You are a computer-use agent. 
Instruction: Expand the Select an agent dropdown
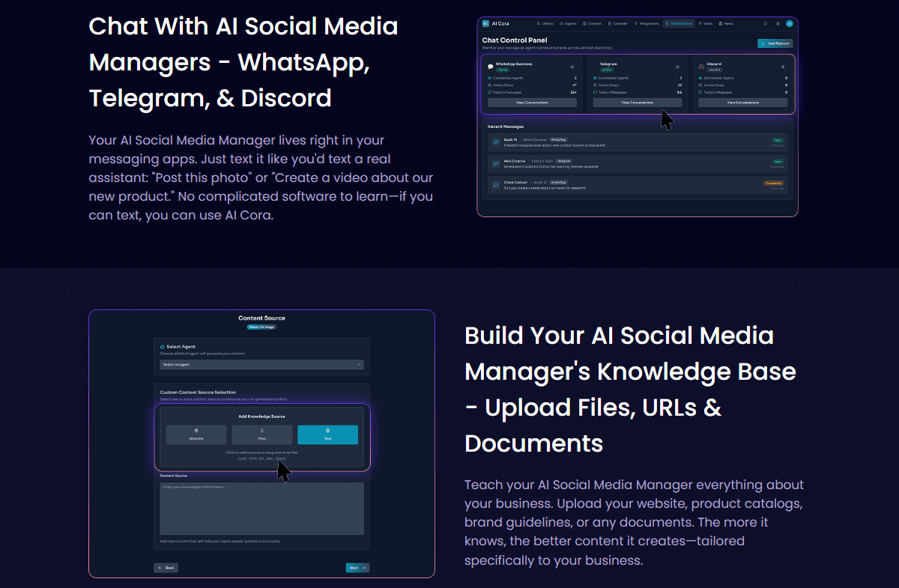tap(261, 365)
